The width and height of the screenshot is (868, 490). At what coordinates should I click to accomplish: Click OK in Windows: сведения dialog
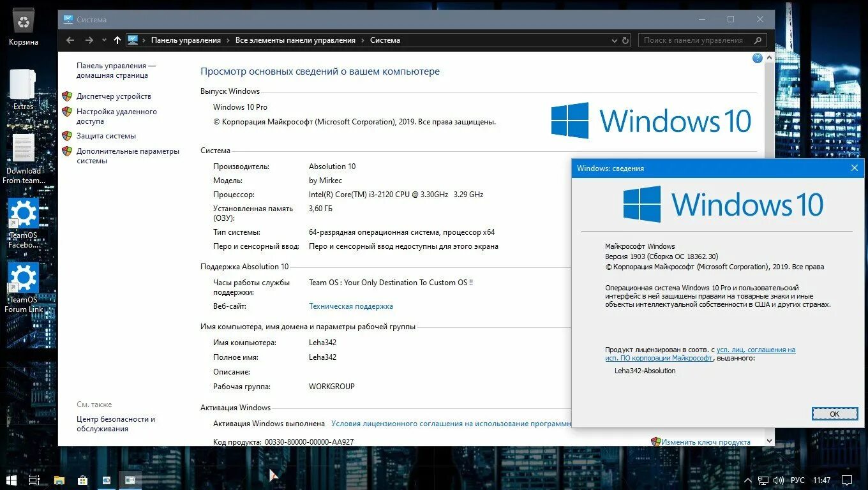(x=834, y=414)
